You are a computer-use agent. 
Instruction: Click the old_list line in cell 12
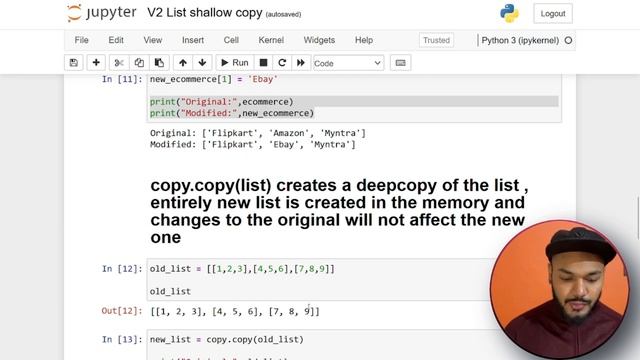point(170,291)
